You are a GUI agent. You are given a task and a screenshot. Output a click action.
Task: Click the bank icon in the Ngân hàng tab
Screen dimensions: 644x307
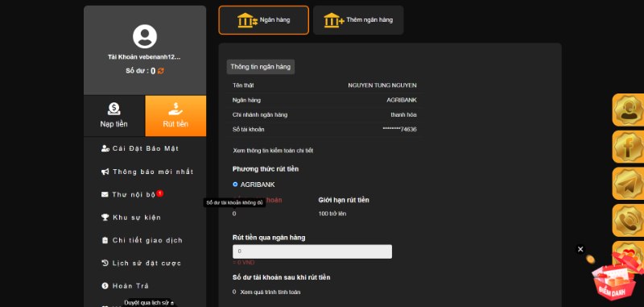248,20
